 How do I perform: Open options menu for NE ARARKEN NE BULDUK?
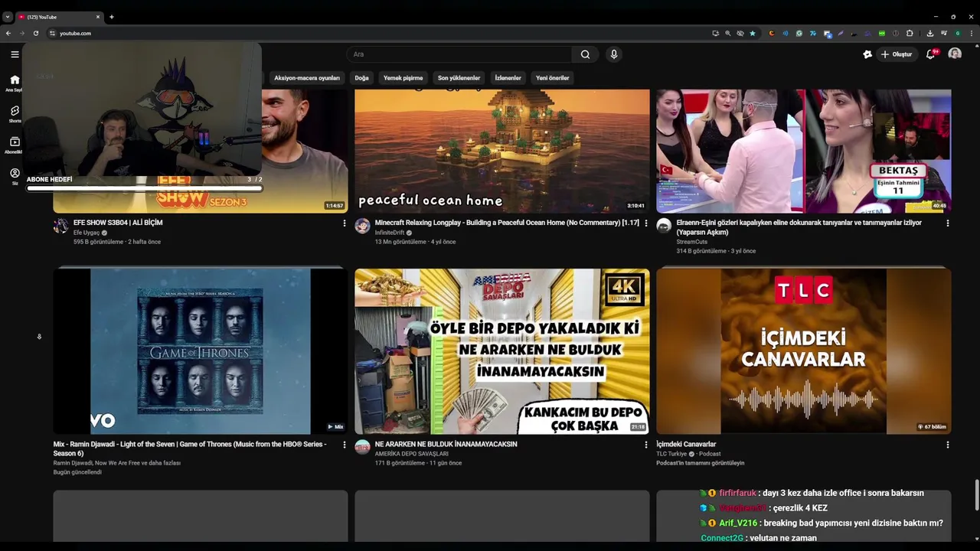click(645, 445)
